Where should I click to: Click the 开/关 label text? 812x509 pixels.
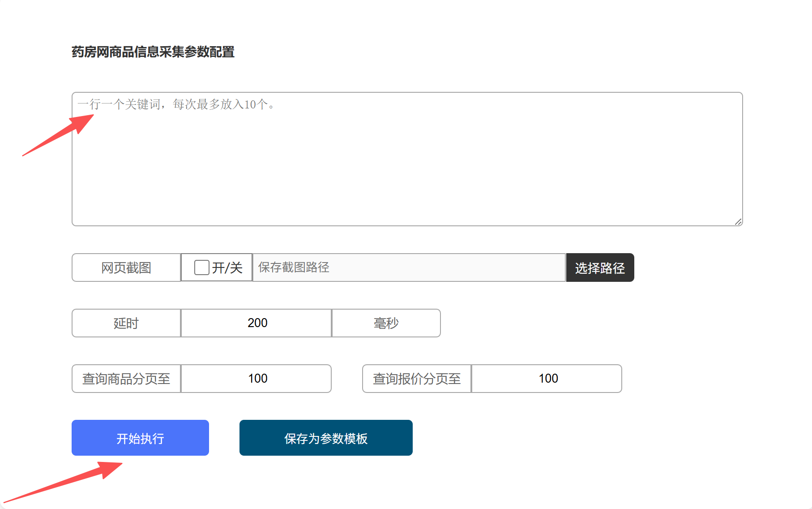coord(227,268)
